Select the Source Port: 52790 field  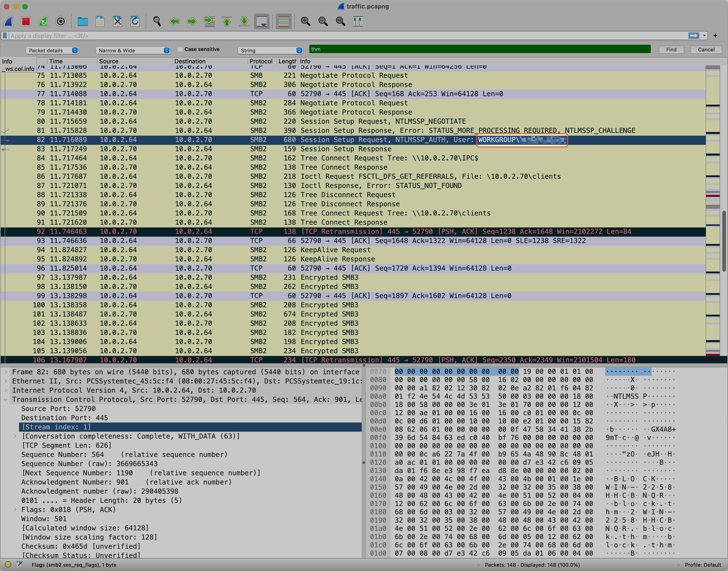point(58,409)
